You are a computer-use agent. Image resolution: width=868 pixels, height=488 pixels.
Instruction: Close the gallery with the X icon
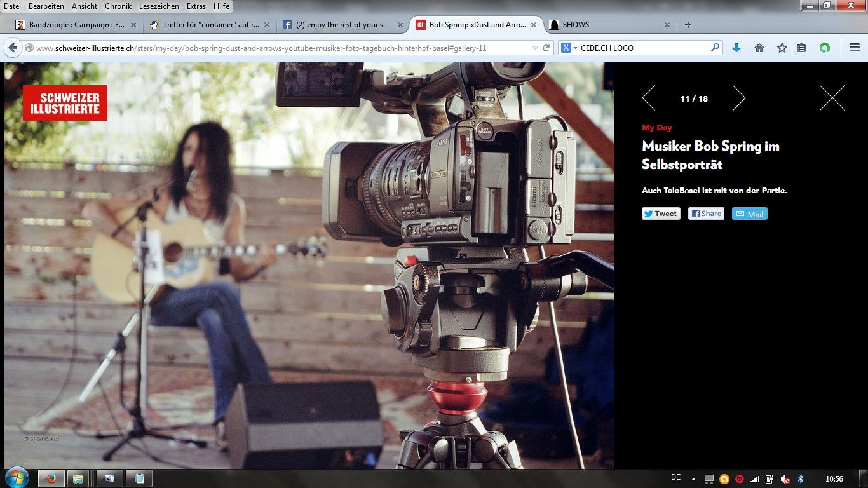[832, 98]
